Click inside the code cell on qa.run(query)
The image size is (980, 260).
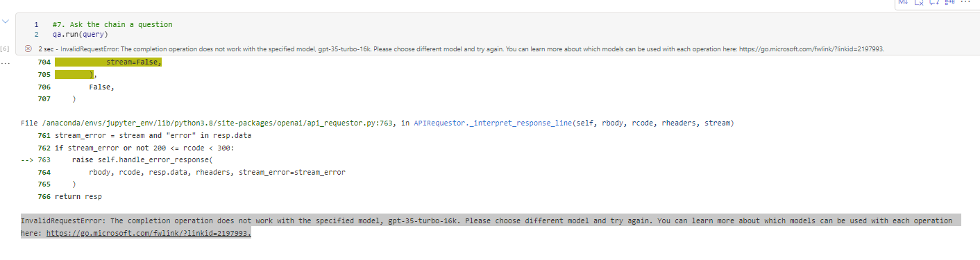[81, 34]
